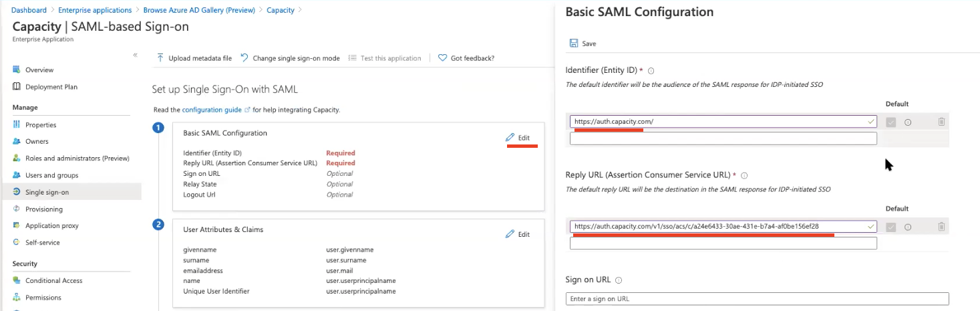Open the configuration guide link

212,110
